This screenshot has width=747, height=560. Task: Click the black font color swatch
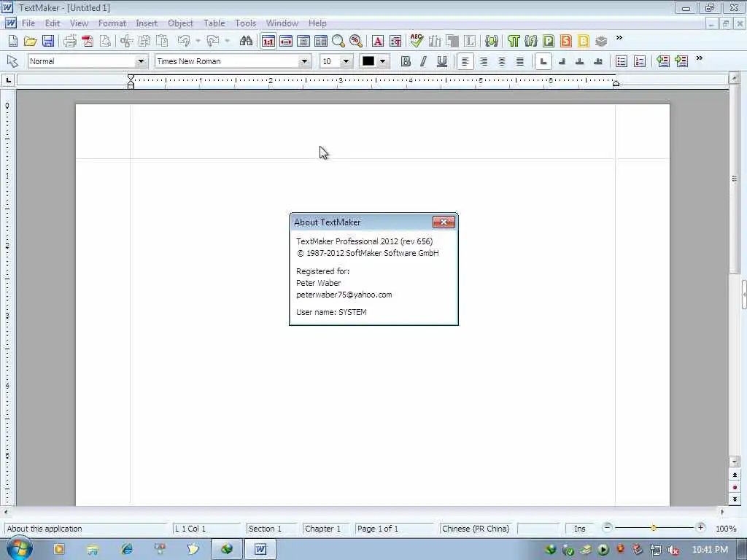368,61
